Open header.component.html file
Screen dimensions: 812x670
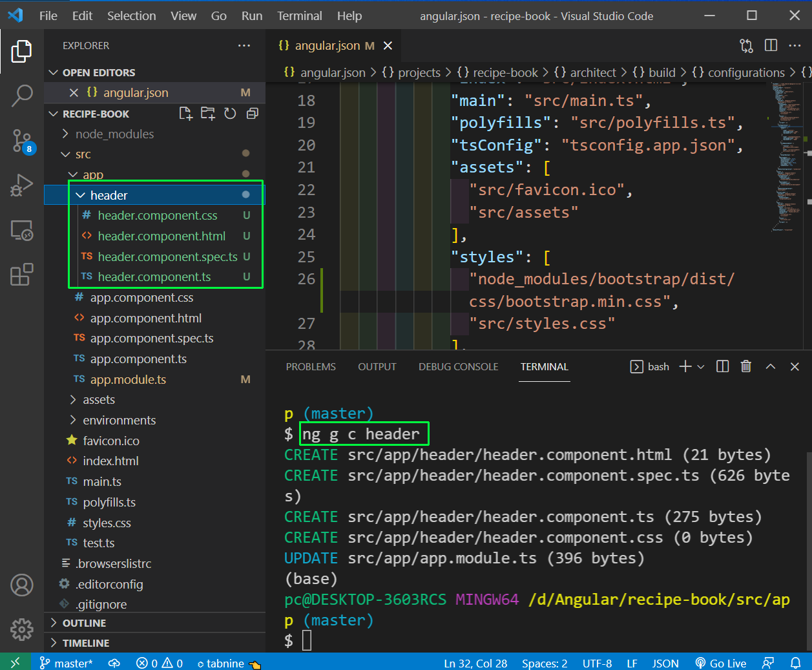pos(154,236)
